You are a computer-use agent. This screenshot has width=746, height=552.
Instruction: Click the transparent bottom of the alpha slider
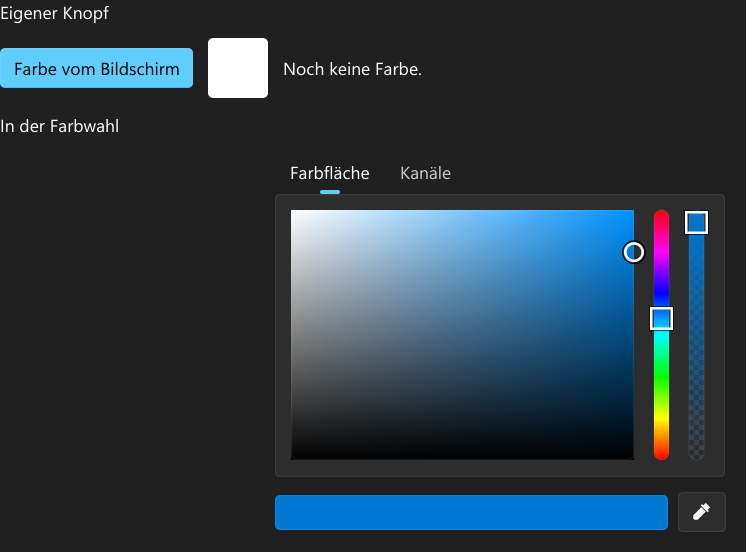tap(697, 452)
